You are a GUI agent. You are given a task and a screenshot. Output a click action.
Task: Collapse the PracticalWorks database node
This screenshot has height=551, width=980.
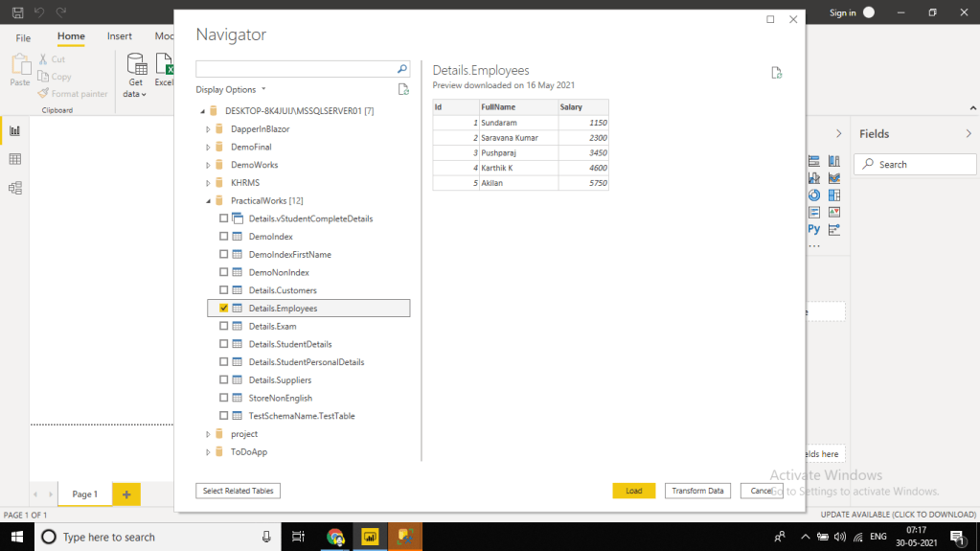click(x=208, y=201)
